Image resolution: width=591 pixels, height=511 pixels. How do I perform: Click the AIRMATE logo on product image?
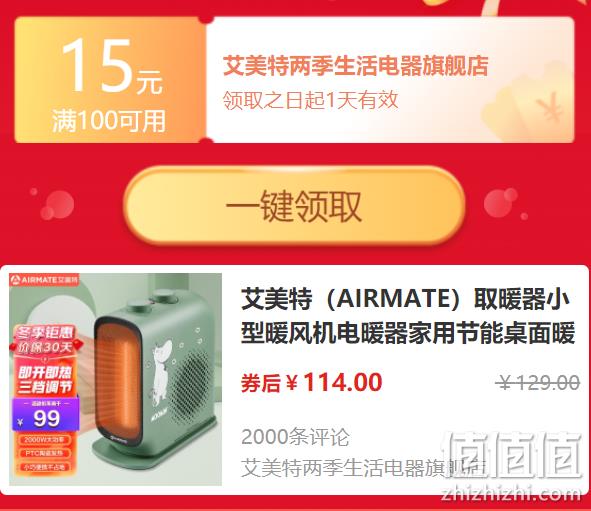(x=44, y=280)
